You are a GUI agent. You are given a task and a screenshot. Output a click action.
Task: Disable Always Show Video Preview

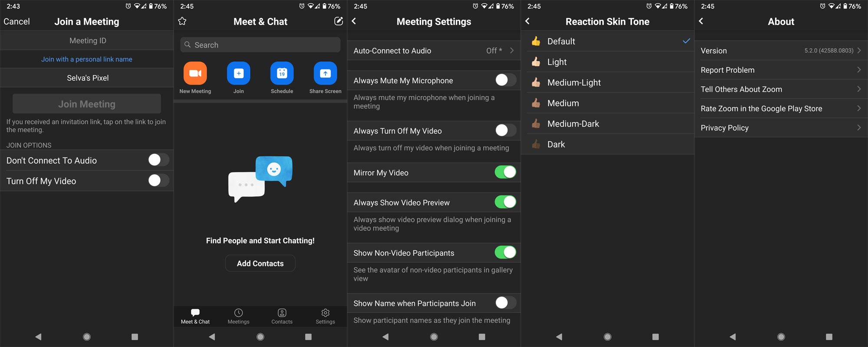coord(506,202)
